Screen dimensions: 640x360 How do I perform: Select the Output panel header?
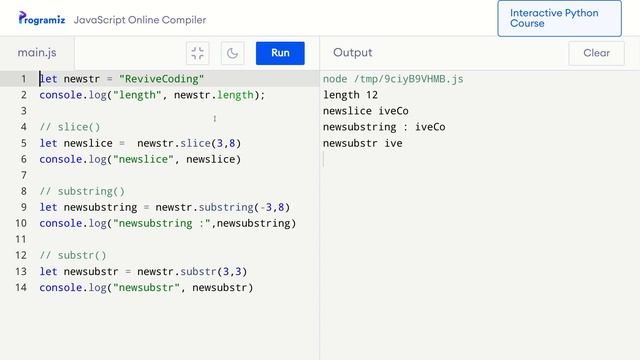(353, 53)
